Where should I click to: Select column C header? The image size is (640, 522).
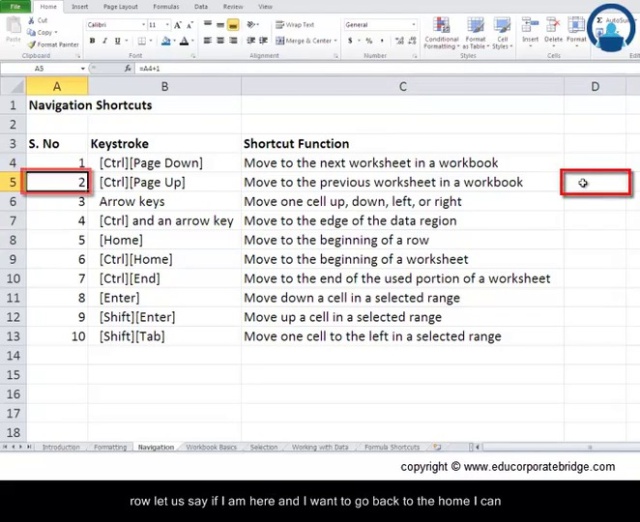click(402, 87)
